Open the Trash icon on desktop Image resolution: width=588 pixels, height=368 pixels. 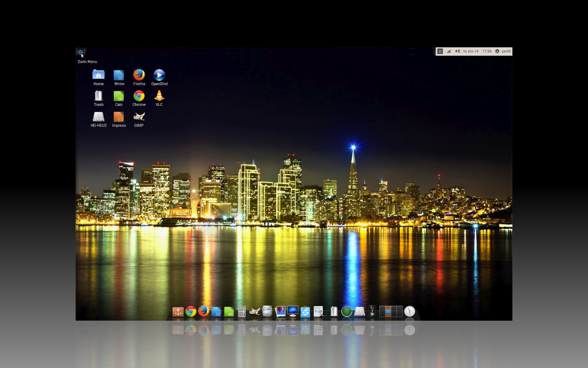pyautogui.click(x=98, y=96)
